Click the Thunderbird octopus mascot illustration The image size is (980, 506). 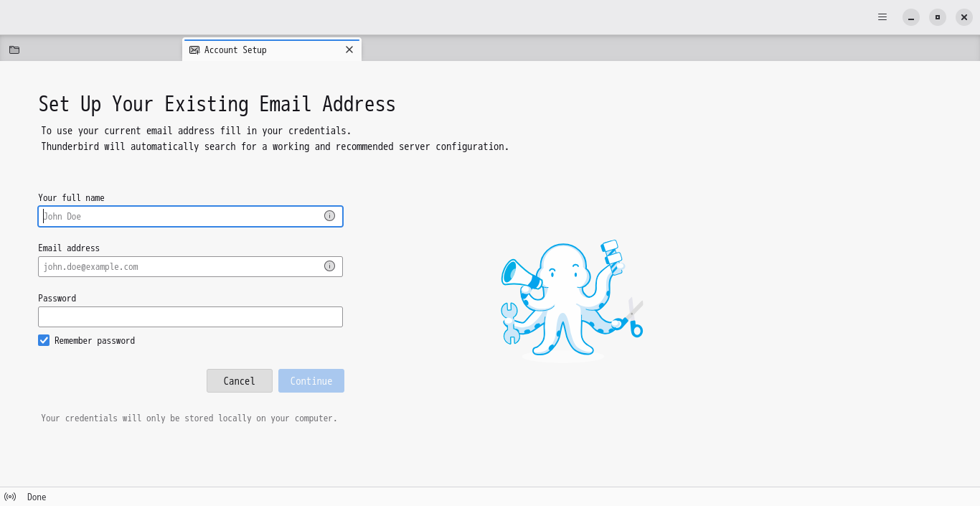click(x=570, y=299)
